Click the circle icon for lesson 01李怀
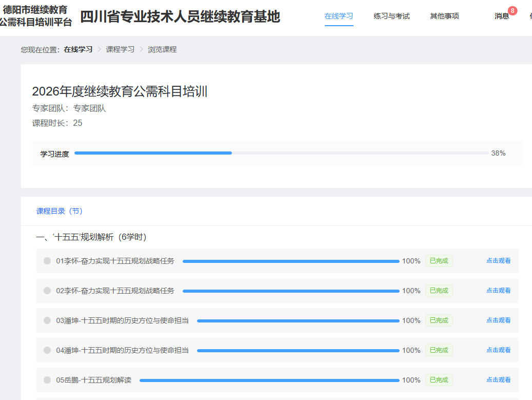The image size is (532, 400). coord(47,261)
